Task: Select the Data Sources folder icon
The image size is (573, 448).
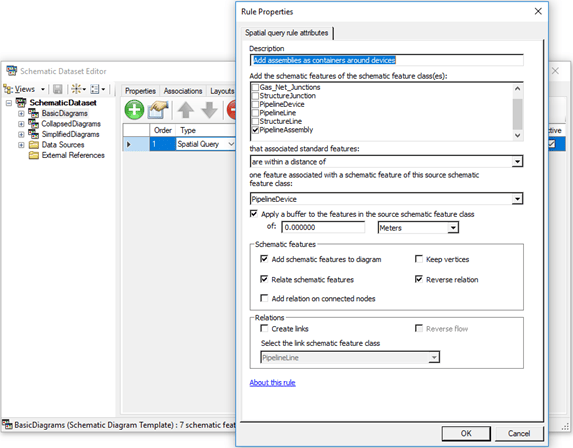Action: [x=34, y=145]
